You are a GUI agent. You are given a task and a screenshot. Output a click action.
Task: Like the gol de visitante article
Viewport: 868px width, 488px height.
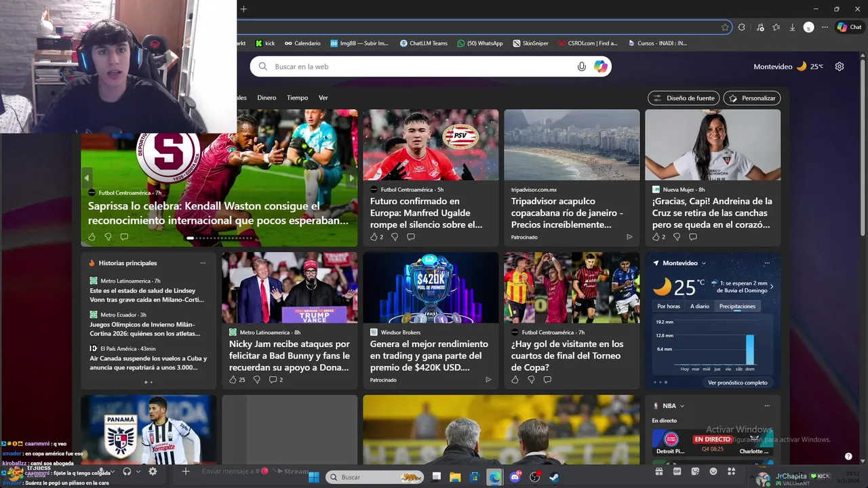click(x=515, y=380)
